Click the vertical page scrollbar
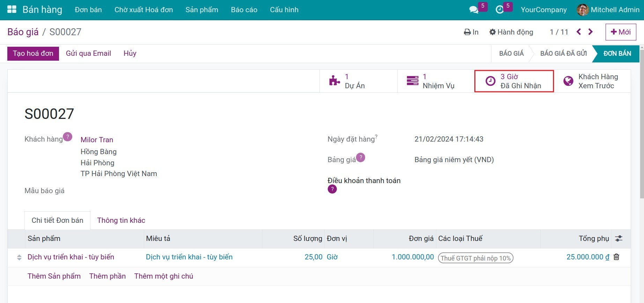 pos(642,122)
